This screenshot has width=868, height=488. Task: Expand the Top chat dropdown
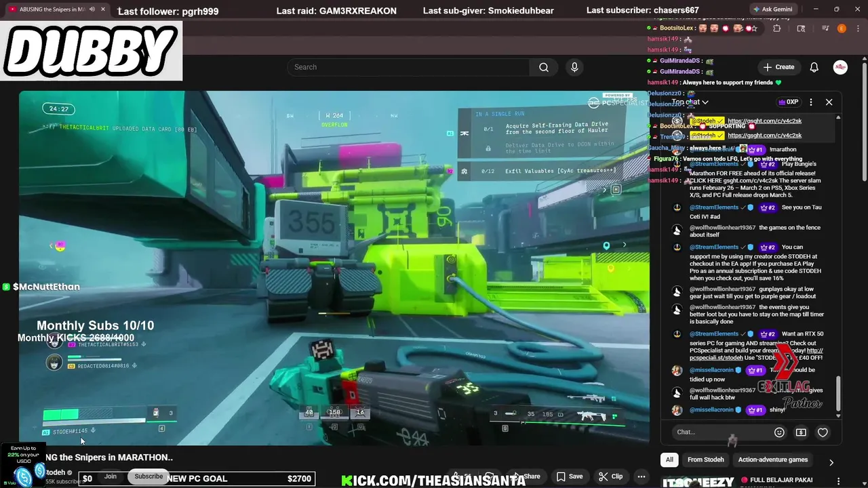[690, 102]
